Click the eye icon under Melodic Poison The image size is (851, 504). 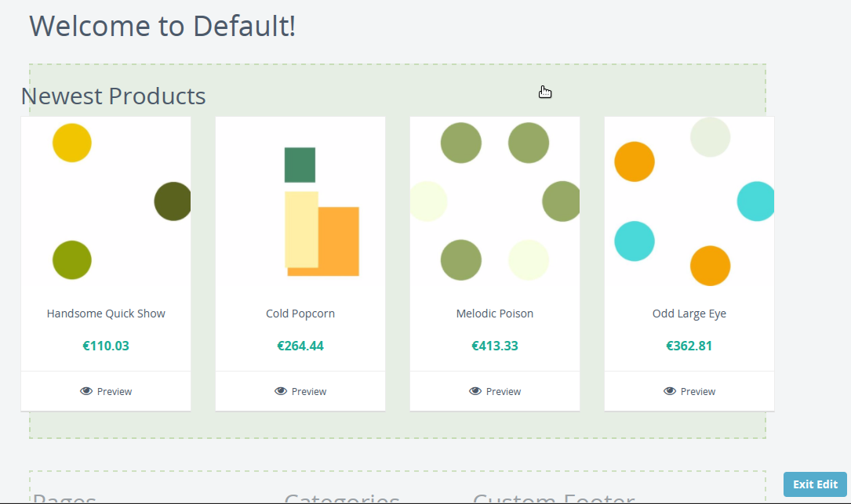click(475, 391)
